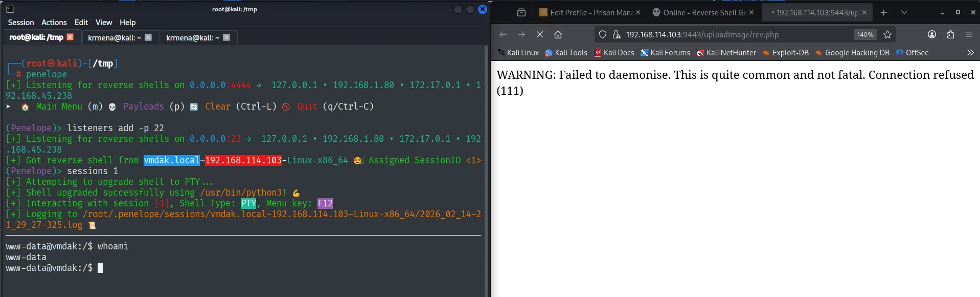The height and width of the screenshot is (297, 980).
Task: Open the Kali NetHunter bookmark
Action: 726,53
